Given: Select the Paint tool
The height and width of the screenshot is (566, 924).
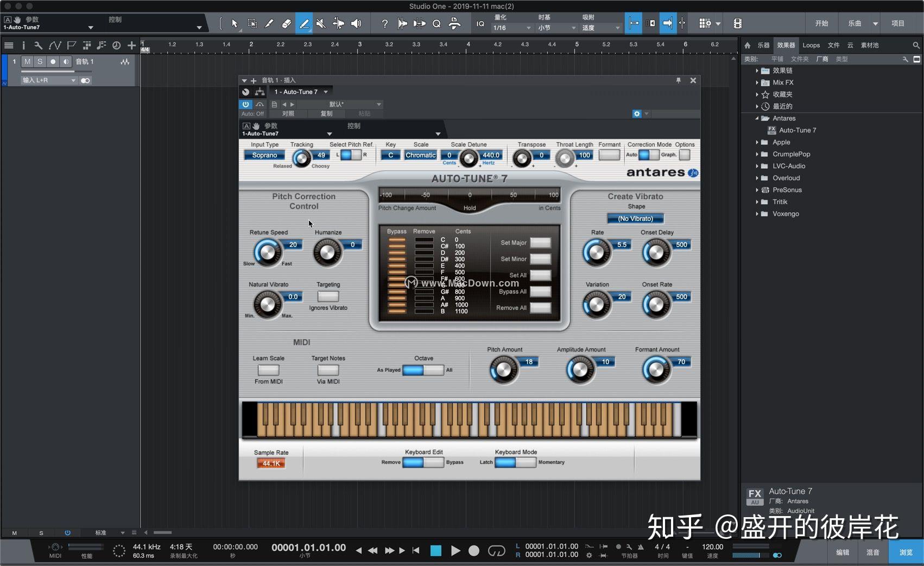Looking at the screenshot, I should point(304,23).
